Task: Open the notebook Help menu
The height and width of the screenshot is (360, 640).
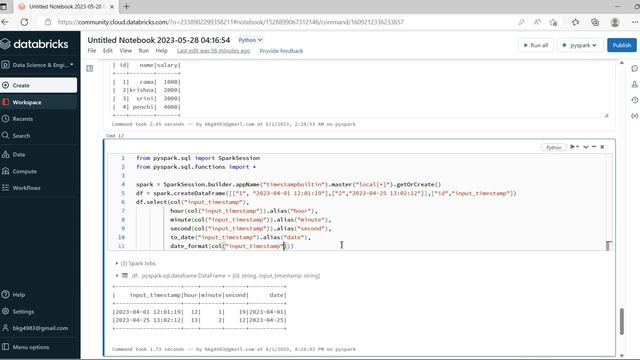Action: coord(162,51)
